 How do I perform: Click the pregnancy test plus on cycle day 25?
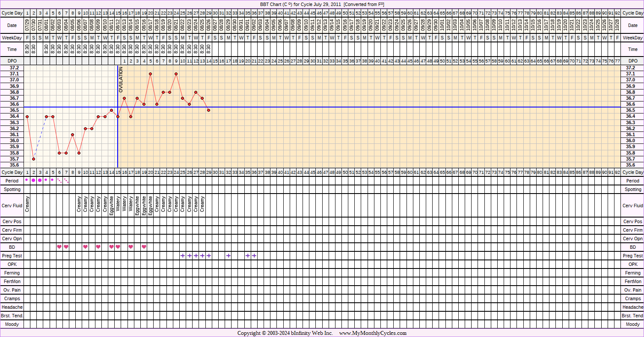(183, 256)
